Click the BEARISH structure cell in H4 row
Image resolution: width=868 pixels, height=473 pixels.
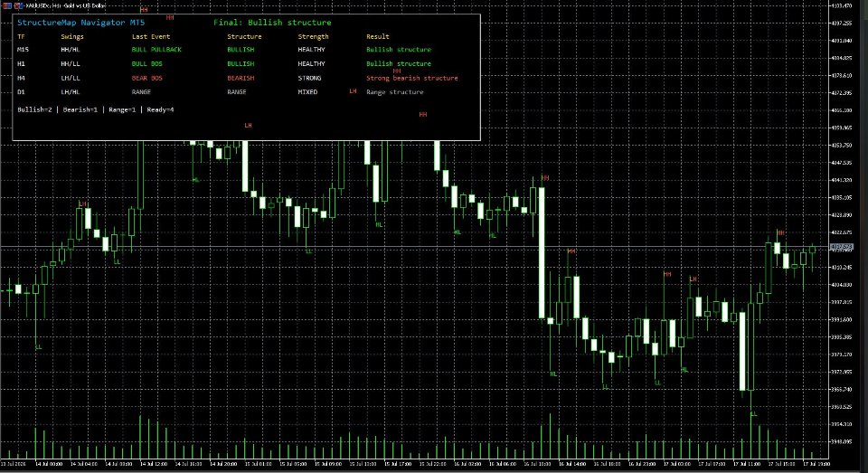pyautogui.click(x=241, y=78)
